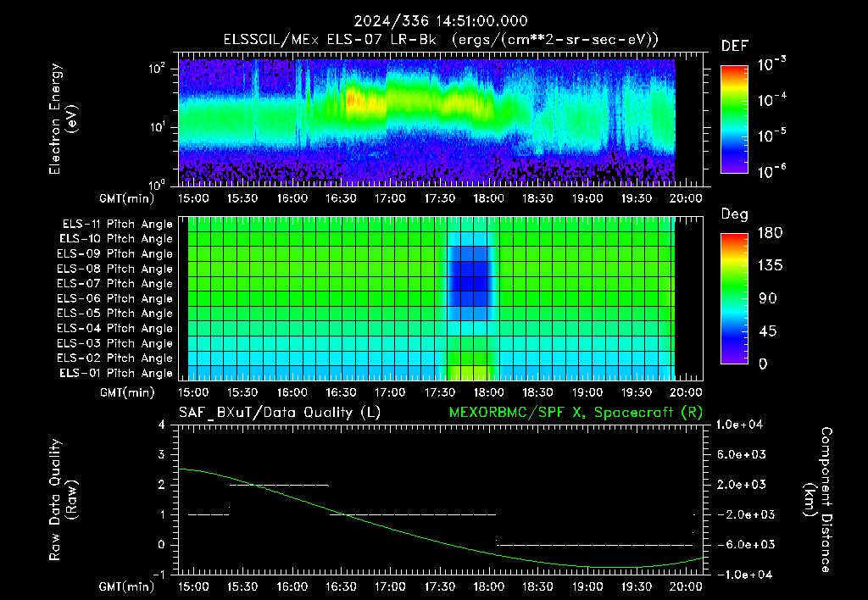Select the ELS-11 Pitch Angle row label
The height and width of the screenshot is (600, 868).
pyautogui.click(x=117, y=225)
